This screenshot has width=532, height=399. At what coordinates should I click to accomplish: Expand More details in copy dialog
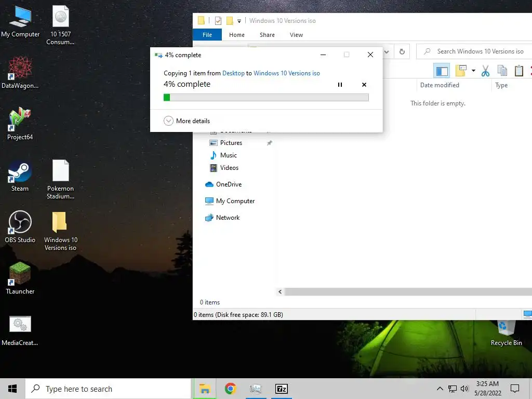coord(187,121)
